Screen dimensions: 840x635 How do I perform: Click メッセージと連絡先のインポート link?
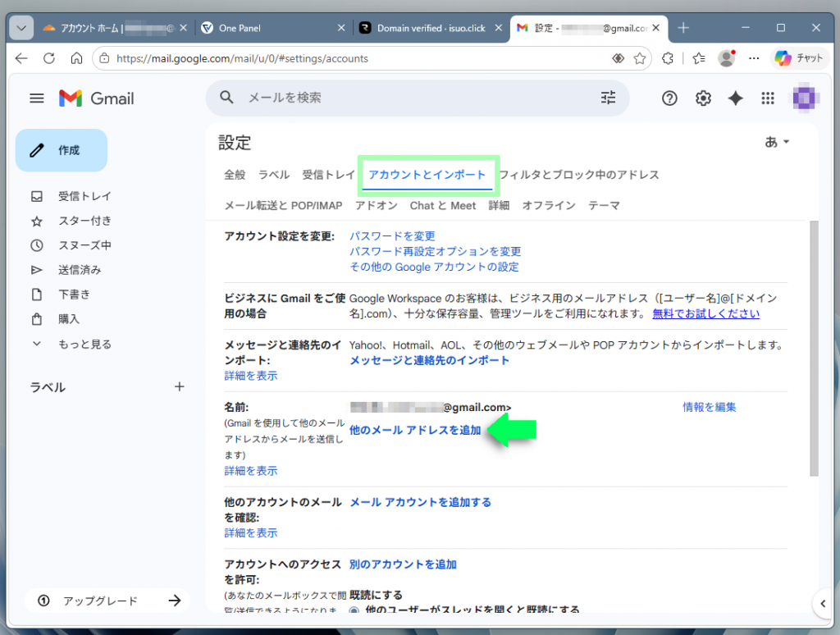point(429,361)
